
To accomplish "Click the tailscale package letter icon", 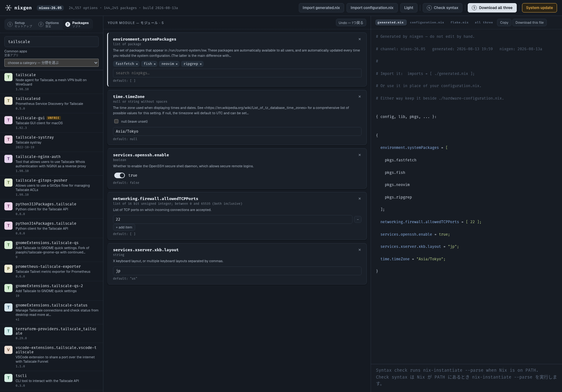I will point(8,77).
